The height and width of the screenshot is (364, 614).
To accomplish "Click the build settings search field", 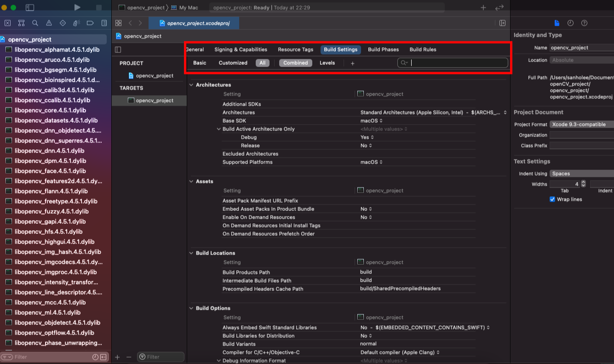I will (x=453, y=63).
